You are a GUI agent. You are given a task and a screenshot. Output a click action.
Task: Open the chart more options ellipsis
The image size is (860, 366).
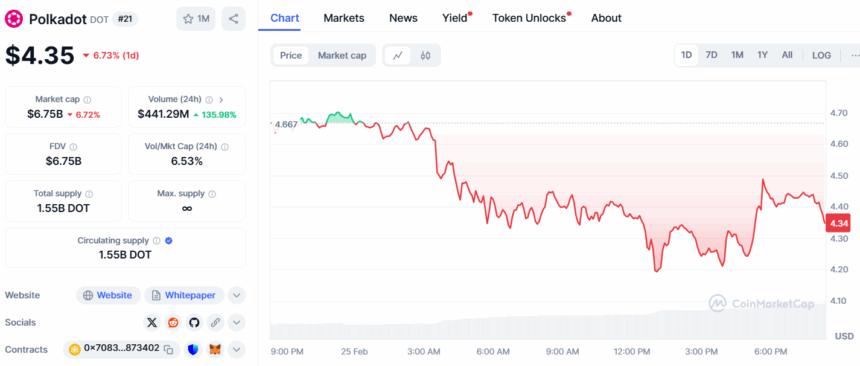click(x=855, y=55)
